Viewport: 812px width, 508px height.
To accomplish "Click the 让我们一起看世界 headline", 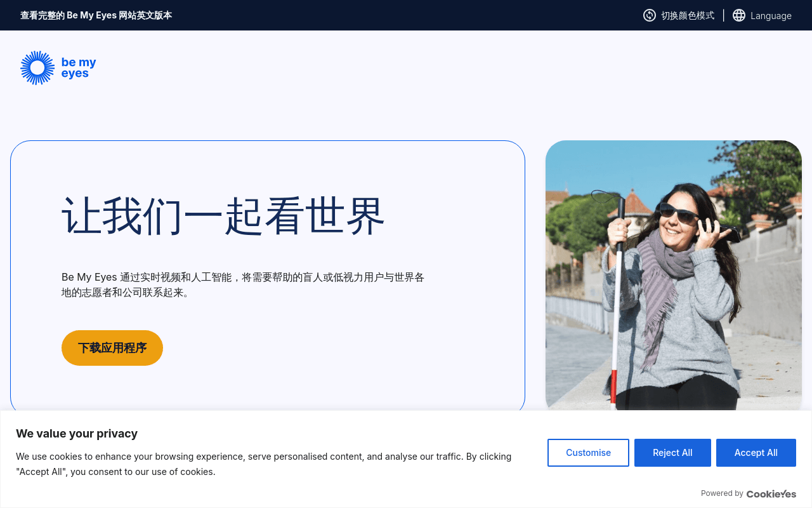I will click(223, 217).
